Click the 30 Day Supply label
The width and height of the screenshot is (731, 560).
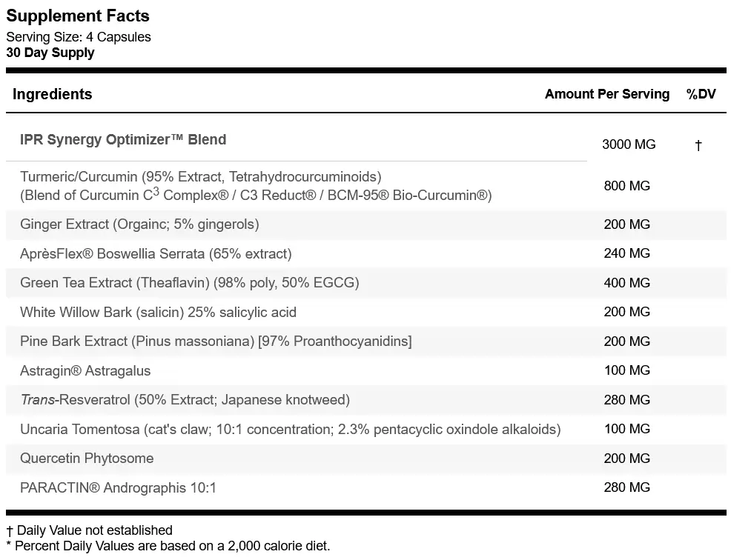pyautogui.click(x=50, y=53)
